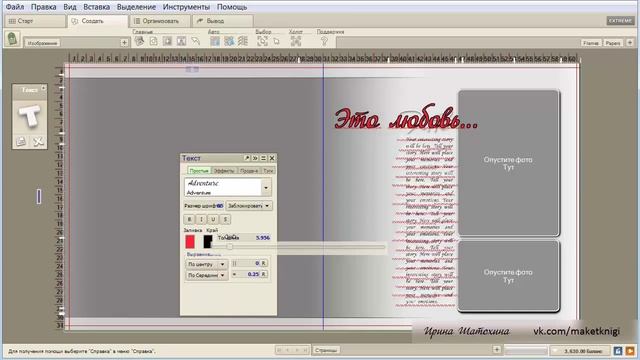This screenshot has width=640, height=360.
Task: Click the plus button next to Papers
Action: pyautogui.click(x=630, y=42)
